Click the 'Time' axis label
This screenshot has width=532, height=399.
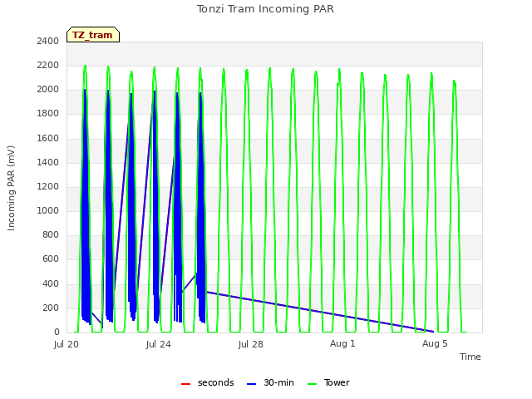click(470, 357)
